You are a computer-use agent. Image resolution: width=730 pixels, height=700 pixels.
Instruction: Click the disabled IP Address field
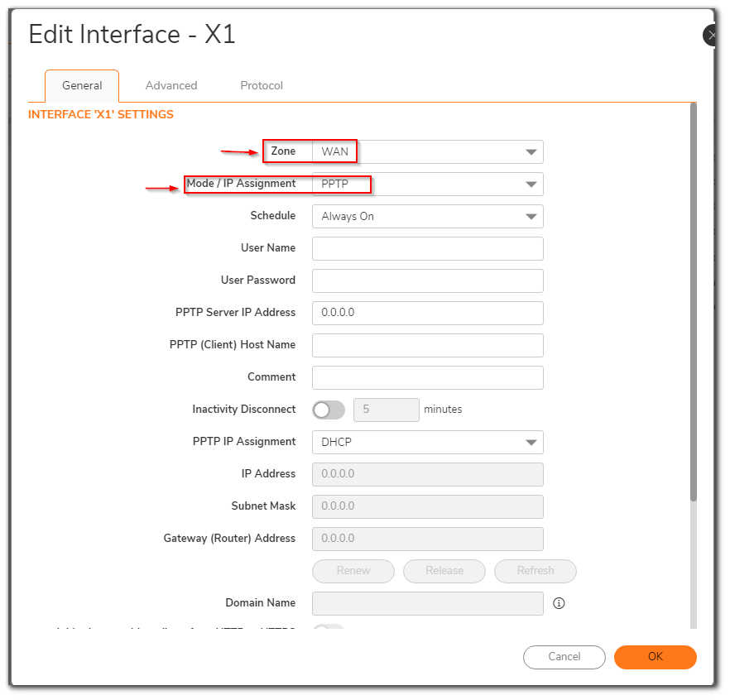click(427, 474)
